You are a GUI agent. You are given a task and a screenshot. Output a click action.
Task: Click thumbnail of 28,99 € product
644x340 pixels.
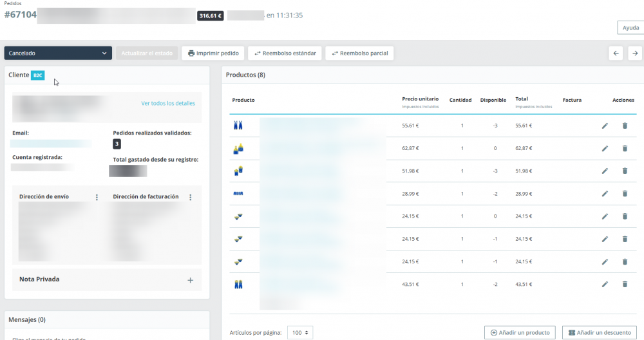tap(238, 193)
